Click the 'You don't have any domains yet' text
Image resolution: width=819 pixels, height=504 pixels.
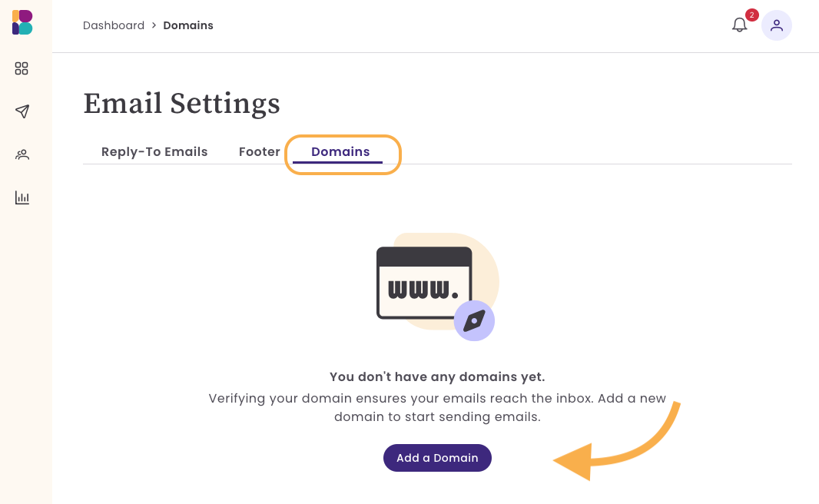437,376
